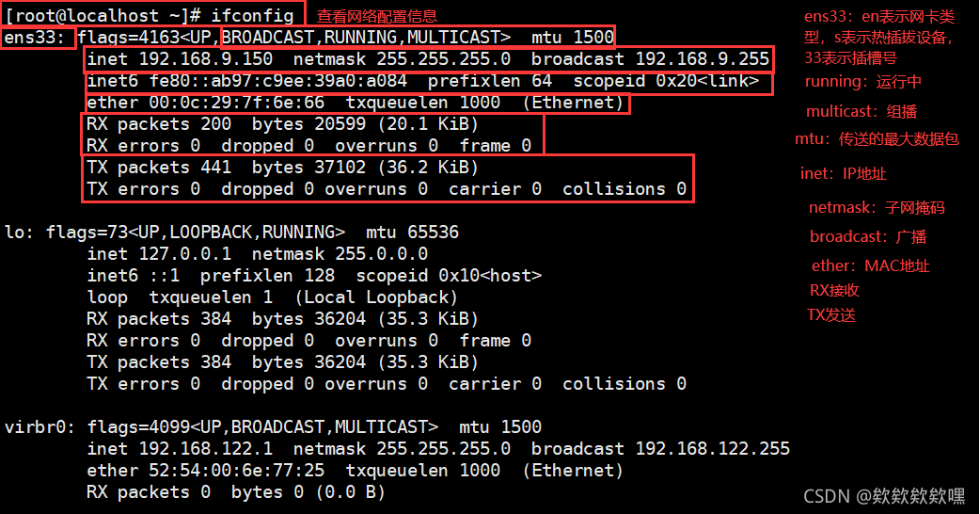Click the mtu 65536 value
Viewport: 980px width, 514px height.
tap(412, 232)
